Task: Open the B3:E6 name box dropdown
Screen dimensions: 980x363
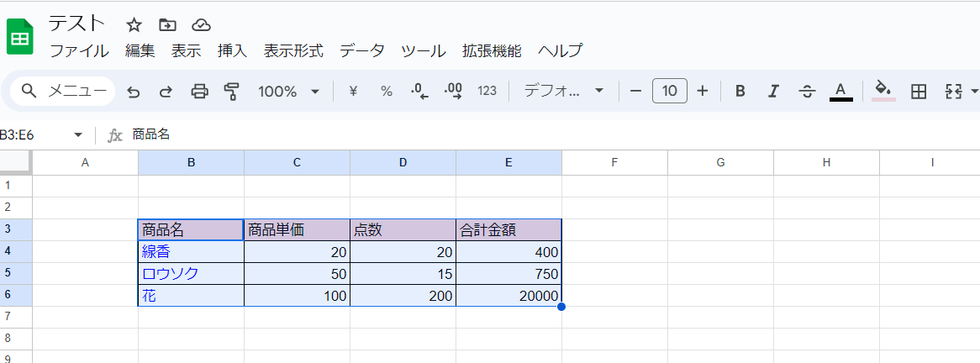Action: pyautogui.click(x=78, y=135)
